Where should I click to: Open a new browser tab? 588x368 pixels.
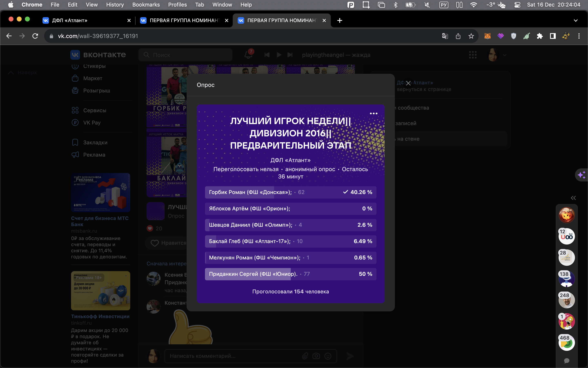coord(340,20)
